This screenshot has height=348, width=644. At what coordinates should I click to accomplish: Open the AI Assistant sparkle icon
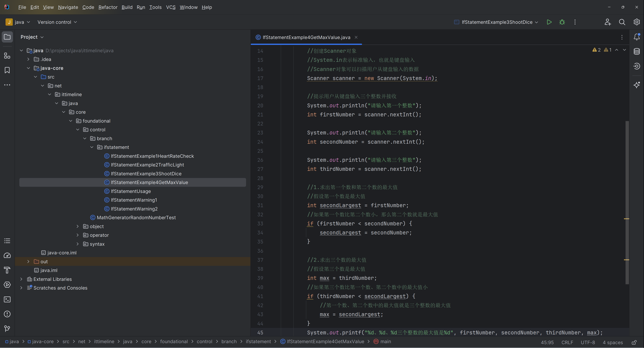point(636,85)
